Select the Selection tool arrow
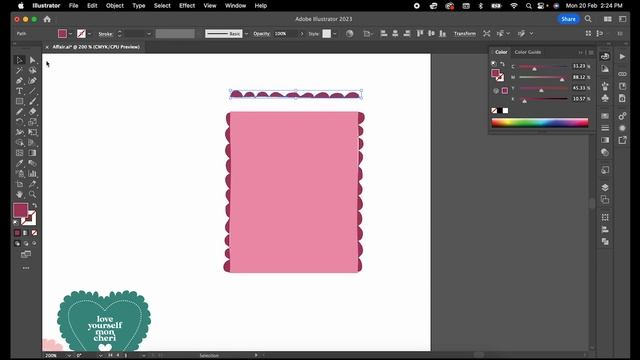 [x=19, y=60]
